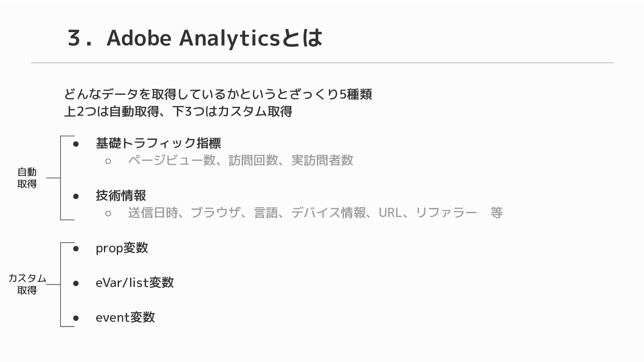Viewport: 644px width, 362px height.
Task: Click the '自動取得' label on the left
Action: (27, 178)
